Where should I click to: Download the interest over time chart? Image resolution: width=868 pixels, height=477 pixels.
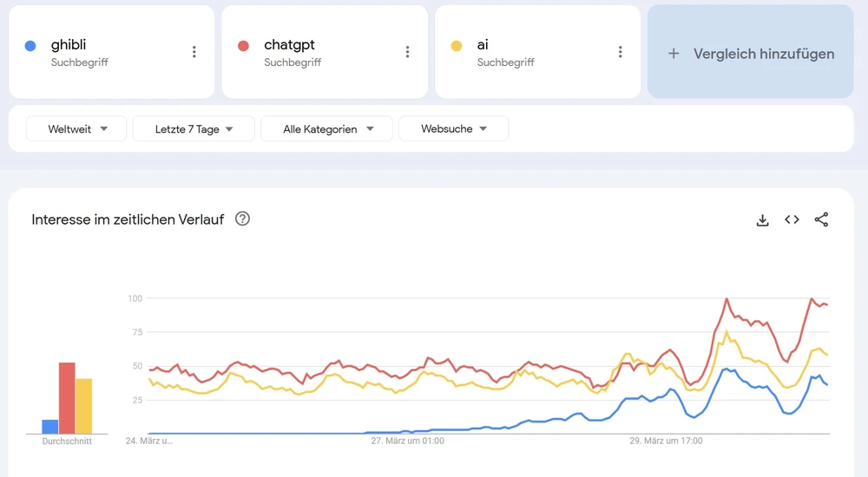click(763, 220)
